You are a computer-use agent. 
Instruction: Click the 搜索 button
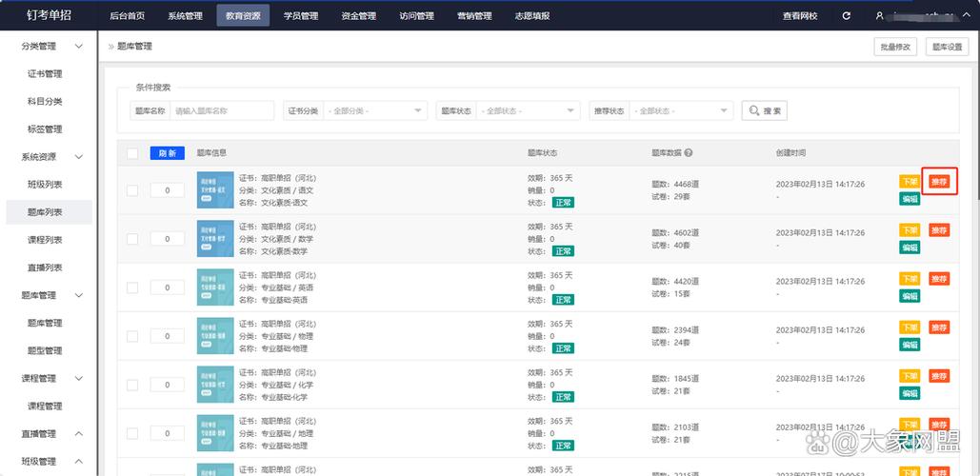(765, 110)
